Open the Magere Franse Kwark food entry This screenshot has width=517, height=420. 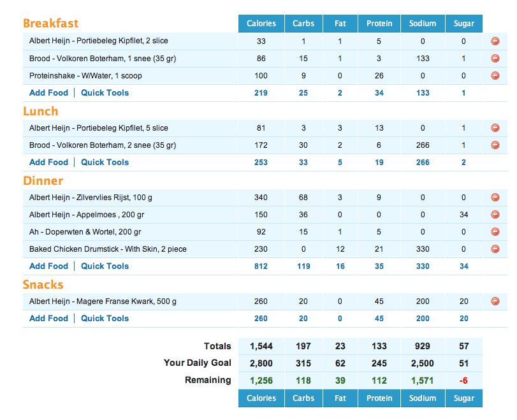pos(103,301)
